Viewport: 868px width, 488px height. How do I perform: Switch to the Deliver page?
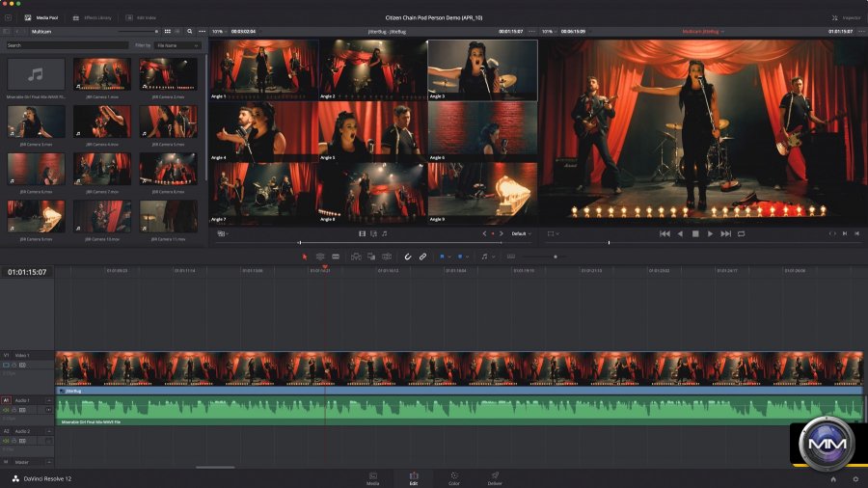coord(495,478)
